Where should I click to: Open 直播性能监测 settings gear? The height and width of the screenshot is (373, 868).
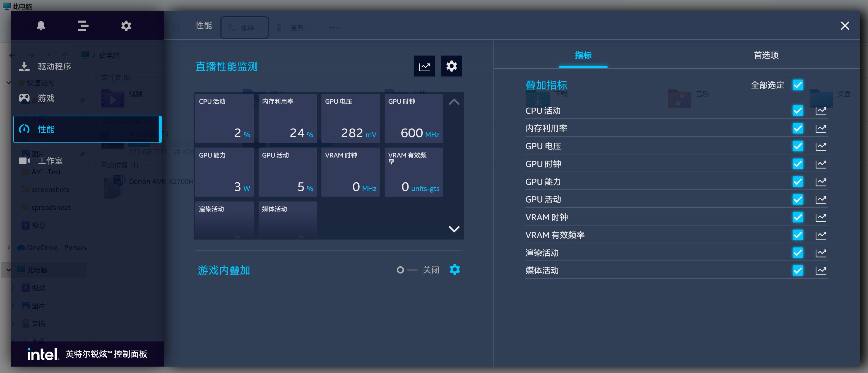[x=451, y=66]
